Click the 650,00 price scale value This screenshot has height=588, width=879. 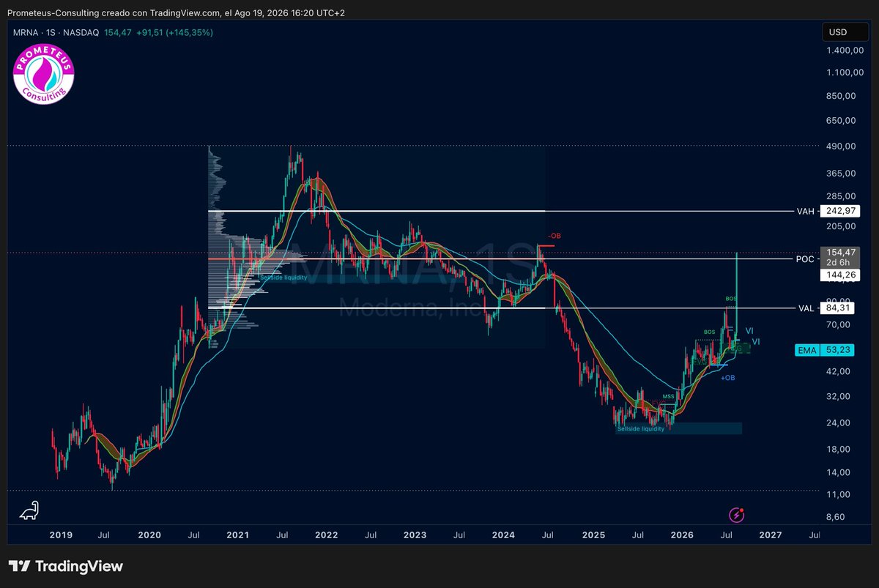pos(839,120)
